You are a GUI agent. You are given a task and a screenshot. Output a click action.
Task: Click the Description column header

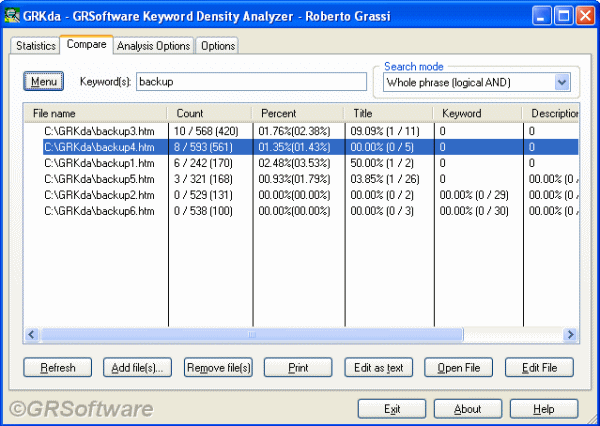tap(551, 113)
